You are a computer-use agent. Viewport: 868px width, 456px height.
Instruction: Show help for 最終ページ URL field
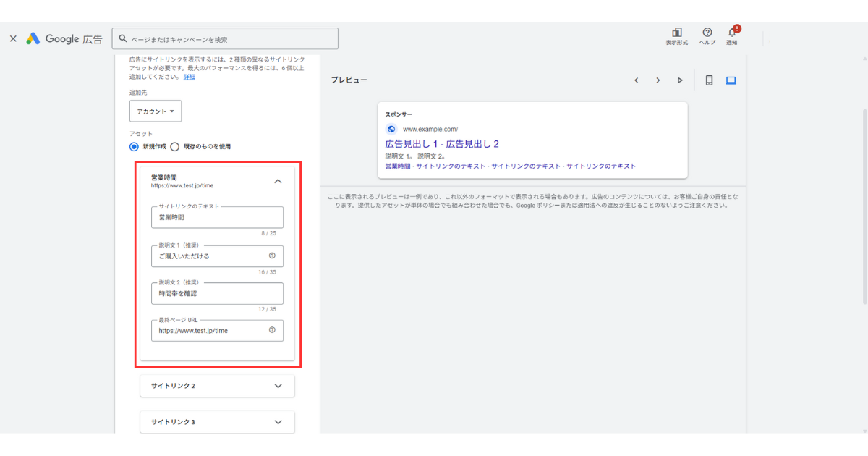point(272,330)
